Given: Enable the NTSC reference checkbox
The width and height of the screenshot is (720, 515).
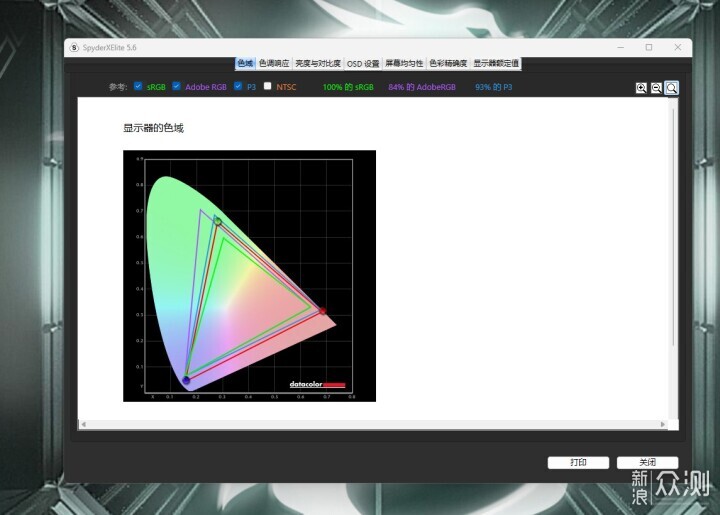Looking at the screenshot, I should (267, 86).
